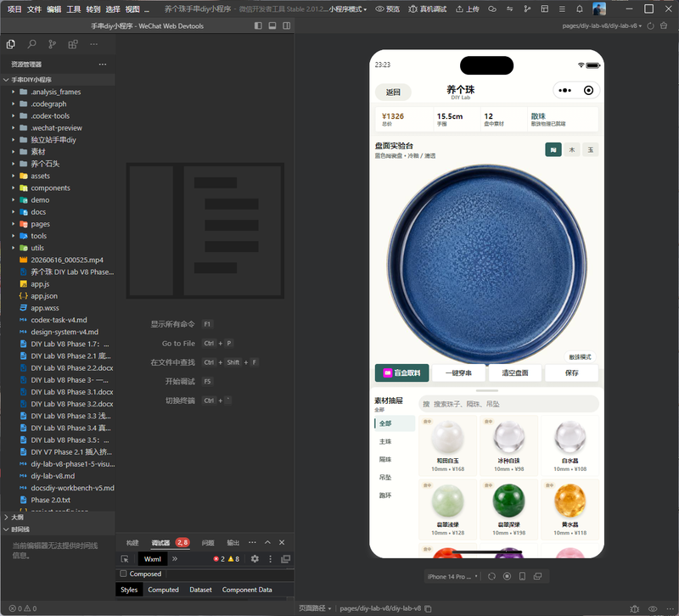679x616 pixels.
Task: Expand the pages folder
Action: (14, 224)
